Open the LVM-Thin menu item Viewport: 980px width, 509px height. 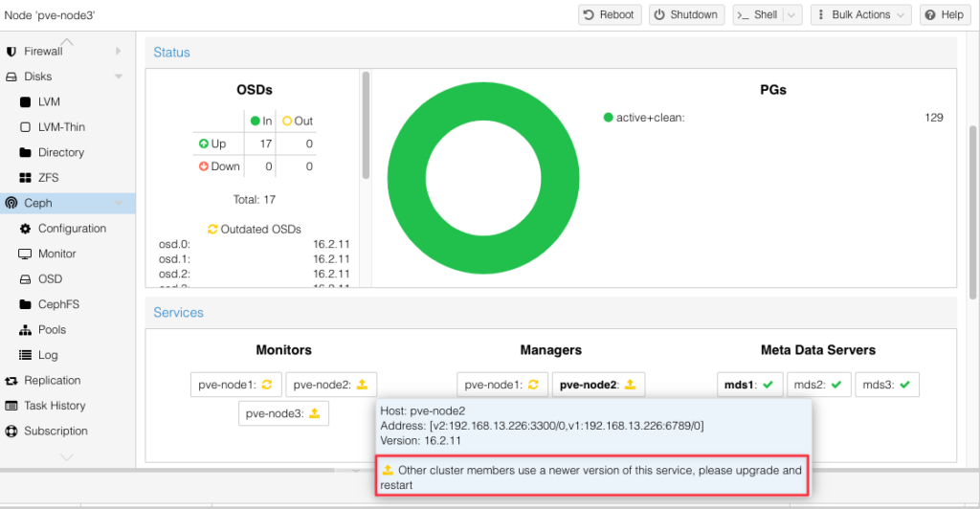68,127
